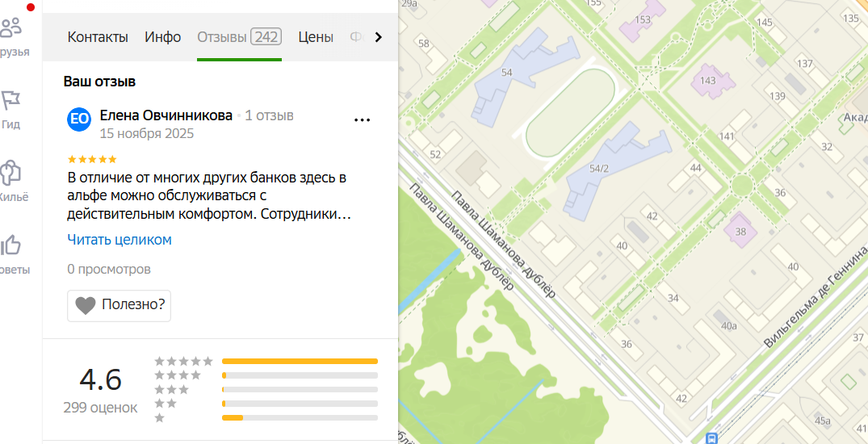Click house number 137 on map
Screen dimensions: 868x444
(x=804, y=64)
